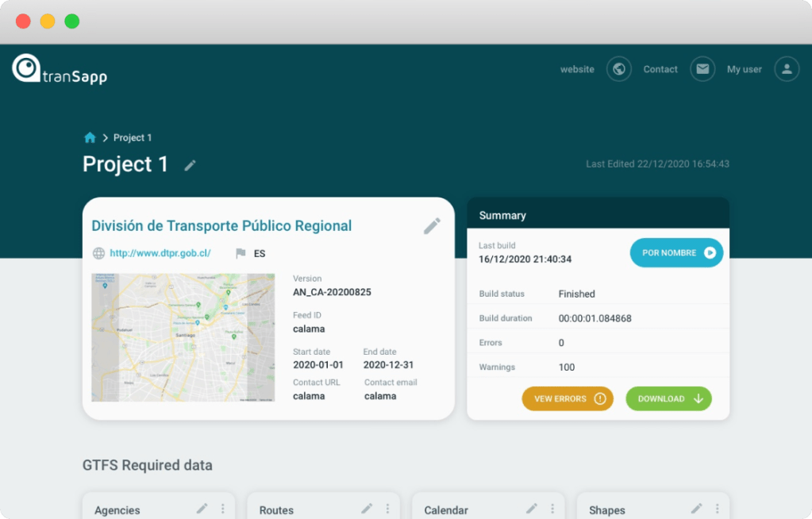The width and height of the screenshot is (812, 519).
Task: Select Contact in the top navigation
Action: point(660,69)
